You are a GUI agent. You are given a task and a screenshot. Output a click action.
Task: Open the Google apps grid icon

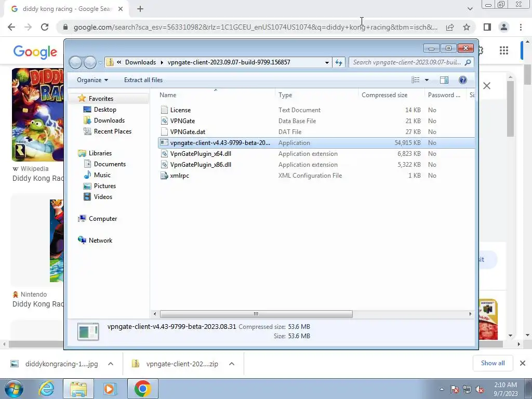504,50
